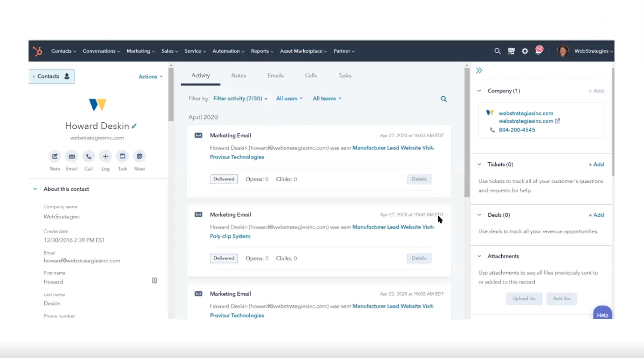
Task: Open the Automation navigation menu
Action: click(228, 51)
